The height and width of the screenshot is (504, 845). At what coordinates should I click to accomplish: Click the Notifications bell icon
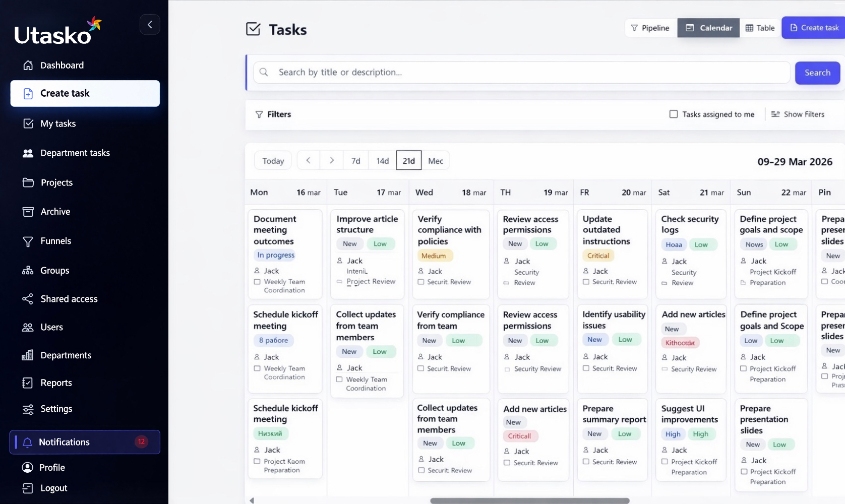click(28, 443)
